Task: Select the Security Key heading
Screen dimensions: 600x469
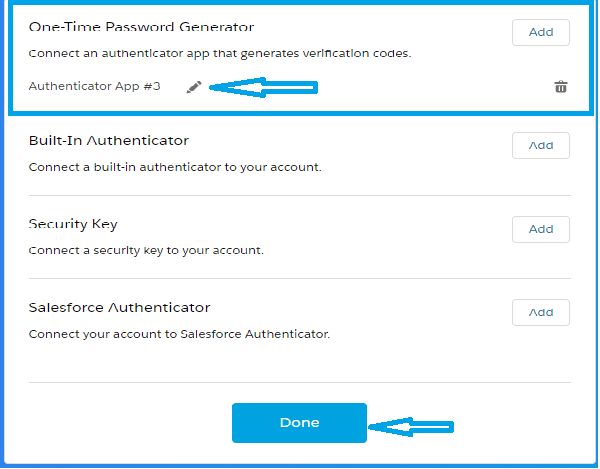Action: click(x=73, y=224)
